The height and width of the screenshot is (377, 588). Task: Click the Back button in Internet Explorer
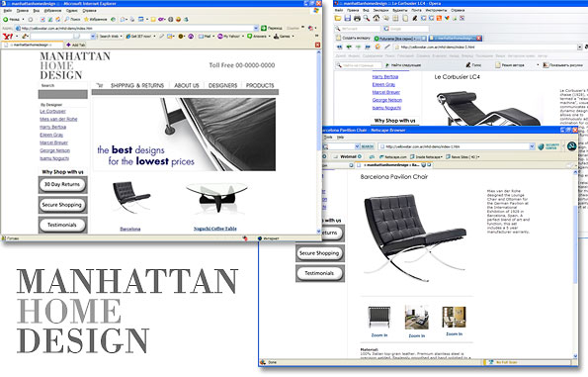[x=11, y=19]
